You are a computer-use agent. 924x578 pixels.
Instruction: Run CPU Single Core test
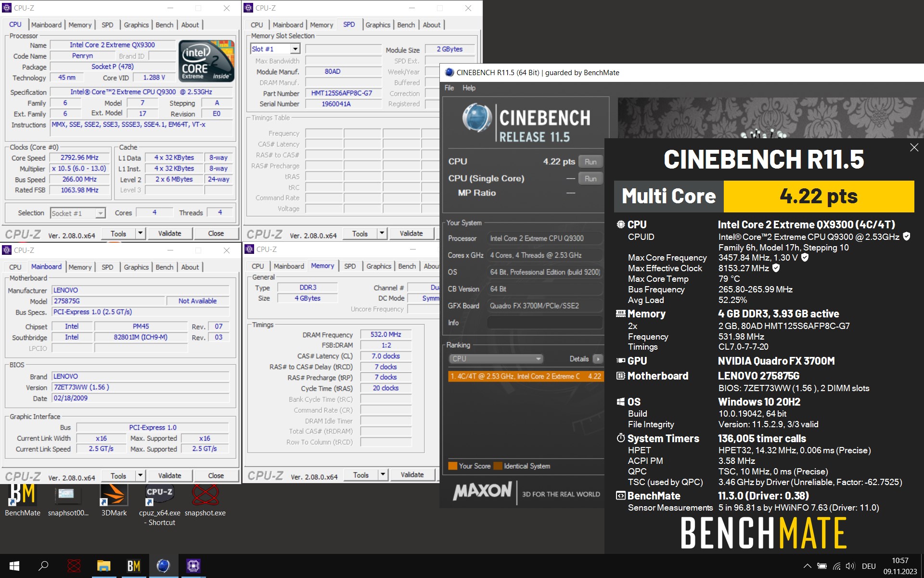[590, 179]
